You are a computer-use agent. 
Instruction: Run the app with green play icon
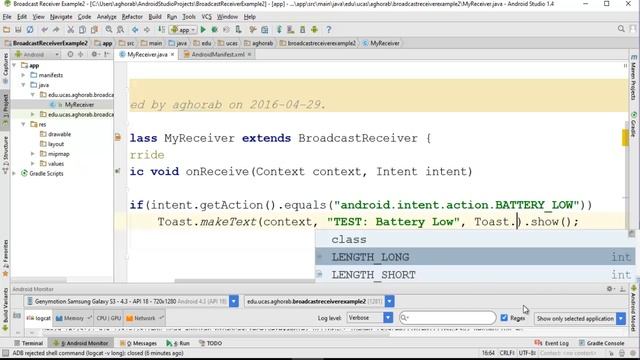203,29
